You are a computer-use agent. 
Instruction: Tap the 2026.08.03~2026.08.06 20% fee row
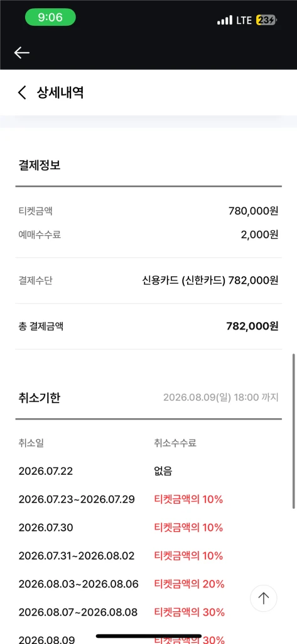148,584
